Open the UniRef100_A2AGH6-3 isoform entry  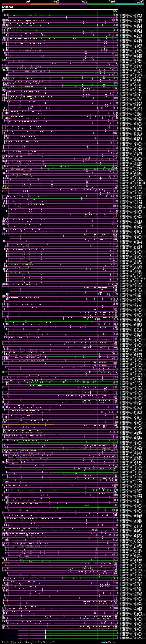[132, 183]
